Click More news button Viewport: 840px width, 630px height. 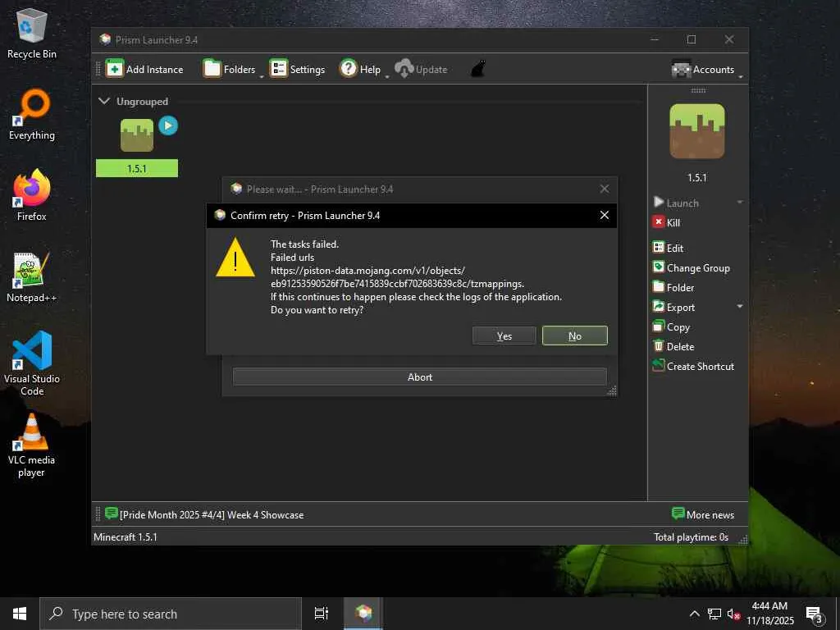point(703,515)
